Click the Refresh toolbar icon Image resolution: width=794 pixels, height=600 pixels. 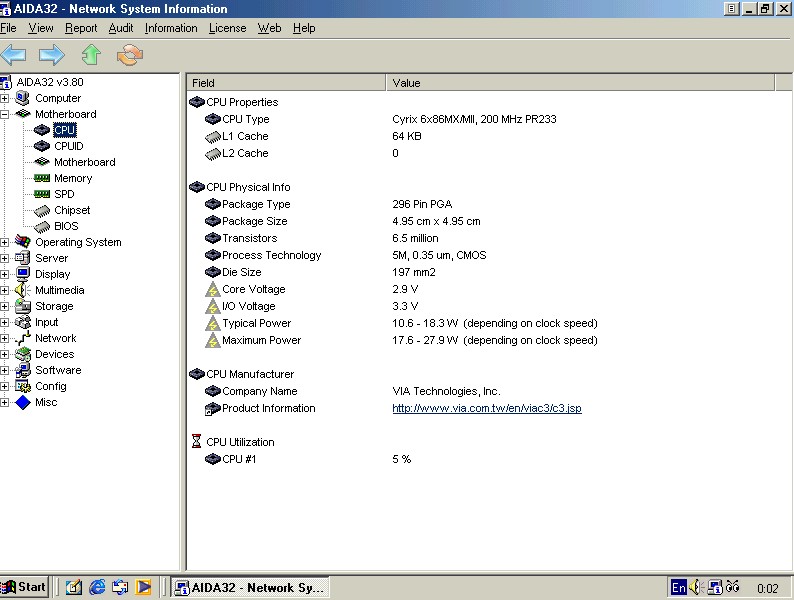point(130,55)
